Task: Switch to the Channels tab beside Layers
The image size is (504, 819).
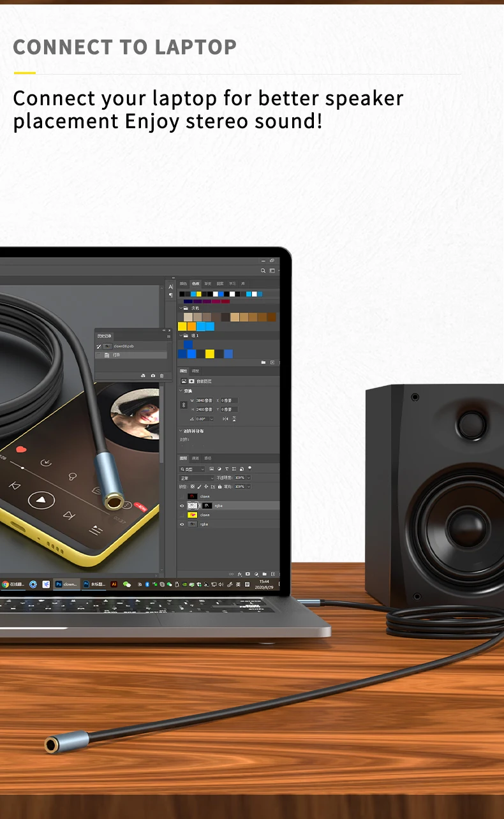Action: 196,458
